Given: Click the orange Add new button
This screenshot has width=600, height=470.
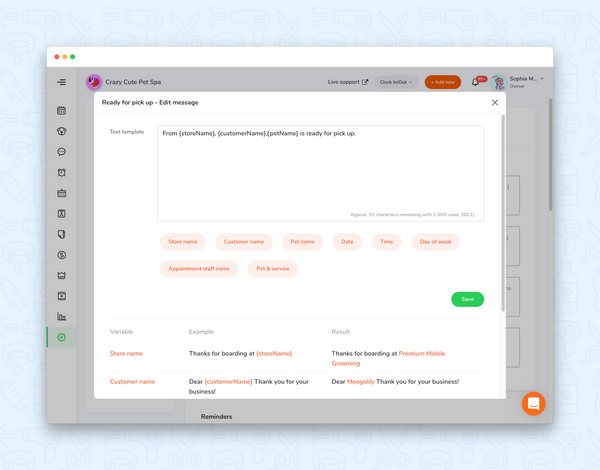Looking at the screenshot, I should [x=443, y=82].
